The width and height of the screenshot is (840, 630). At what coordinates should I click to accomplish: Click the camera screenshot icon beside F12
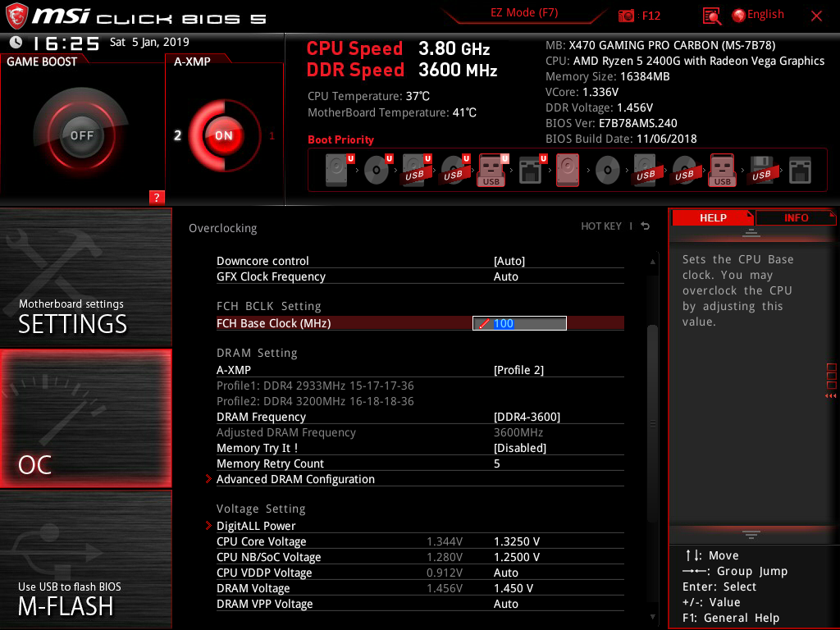pos(626,16)
